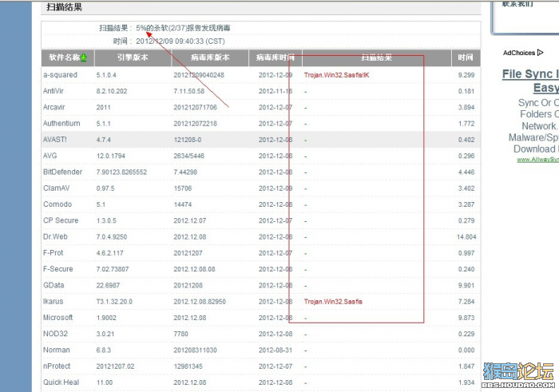Select the a-squared row name
This screenshot has width=559, height=392.
click(x=60, y=75)
